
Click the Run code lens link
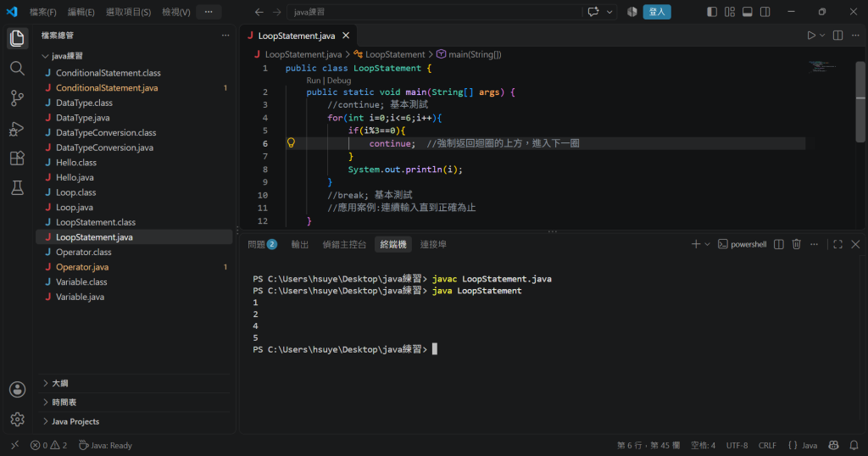(x=314, y=81)
